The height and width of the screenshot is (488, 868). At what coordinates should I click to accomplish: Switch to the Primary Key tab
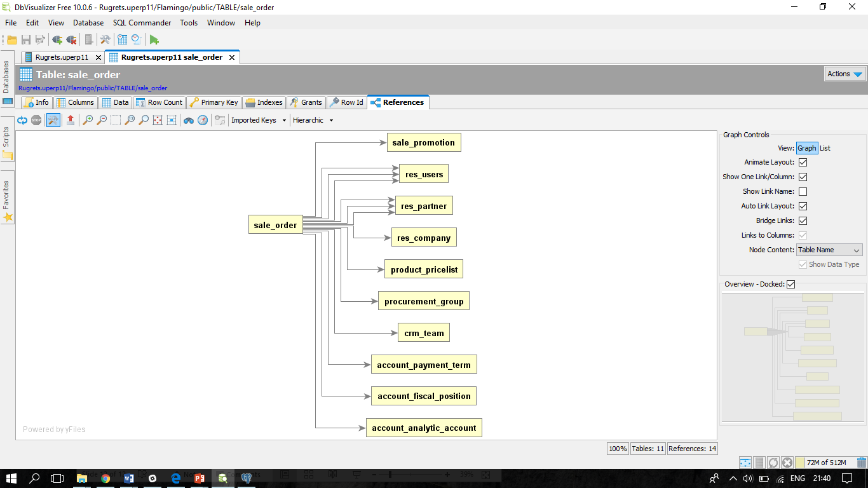(214, 102)
